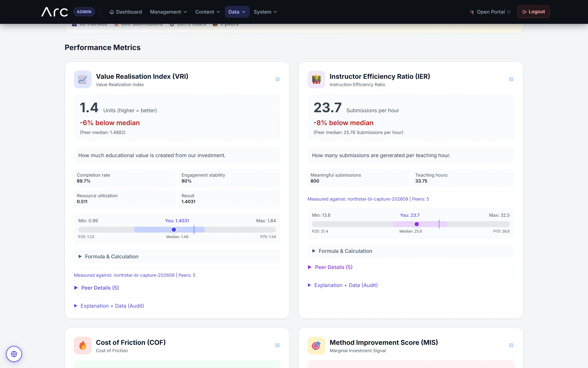
Task: Click the IER median marker line
Action: tap(439, 224)
